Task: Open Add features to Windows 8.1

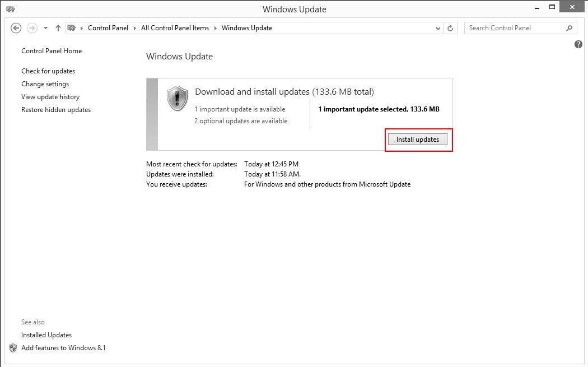Action: [x=63, y=348]
